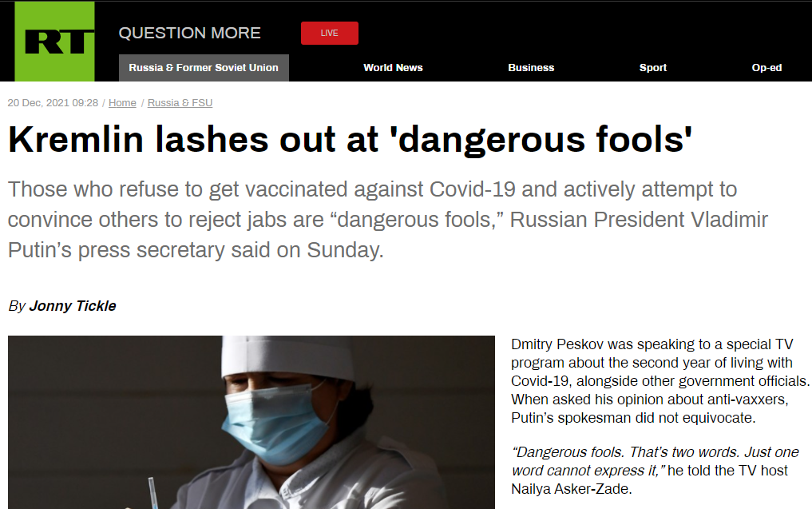Click the paragraph starting 'Dmitry Peskov was speaking'
Screen dimensions: 812x509
(660, 381)
